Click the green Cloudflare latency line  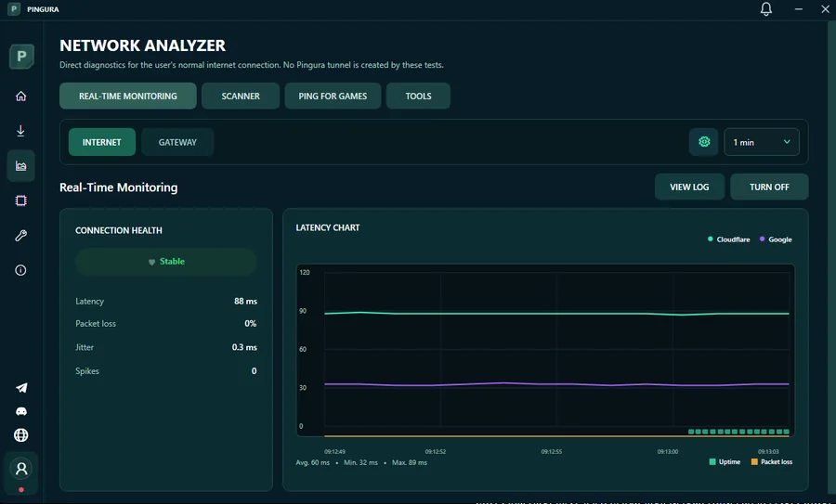(x=556, y=314)
